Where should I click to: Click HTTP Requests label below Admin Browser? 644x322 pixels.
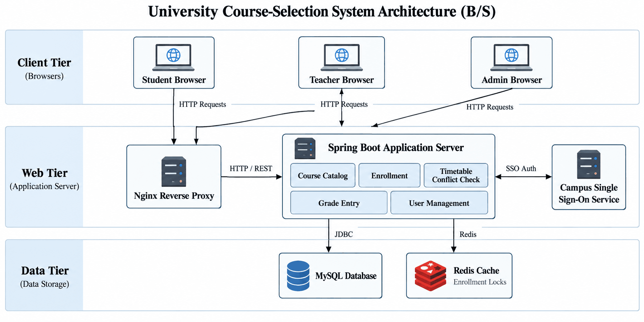[490, 107]
